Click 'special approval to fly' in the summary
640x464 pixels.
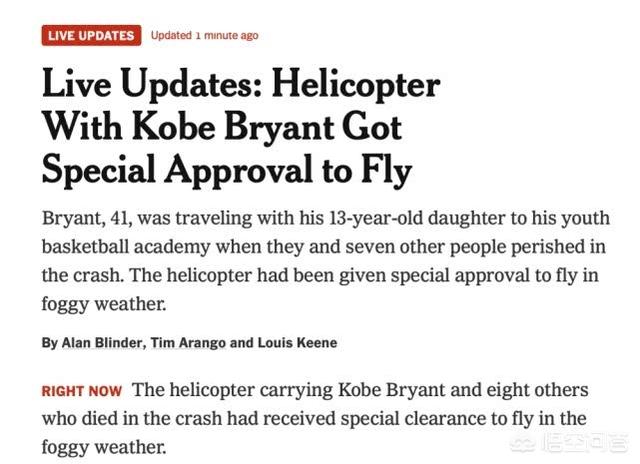(484, 276)
